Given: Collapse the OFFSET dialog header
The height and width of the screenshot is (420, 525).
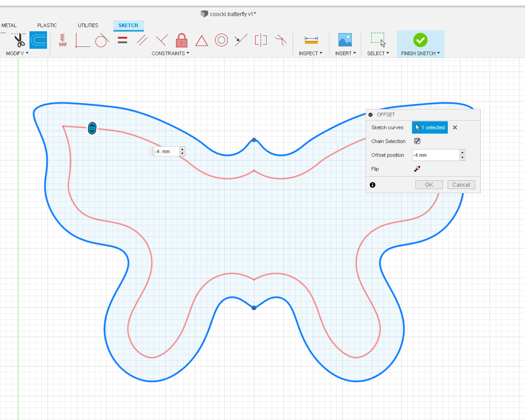Looking at the screenshot, I should point(370,115).
